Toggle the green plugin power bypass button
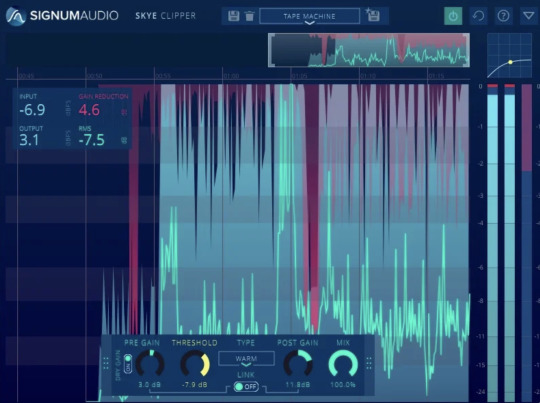The image size is (540, 403). [453, 16]
